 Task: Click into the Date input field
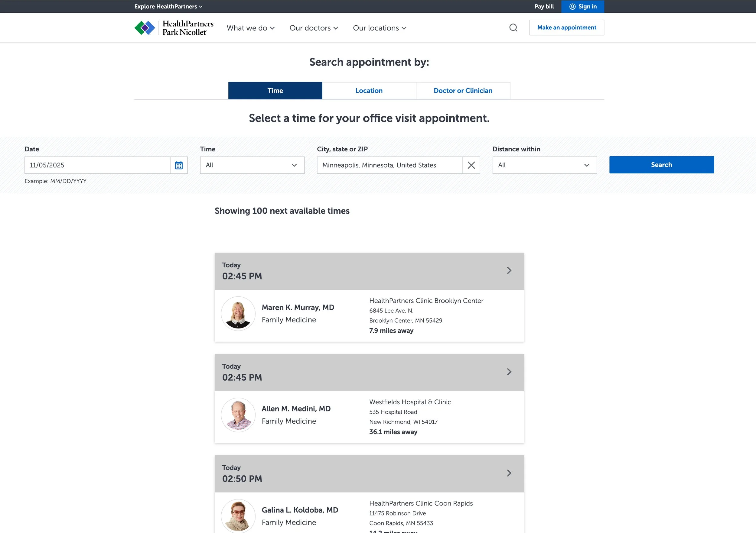(97, 165)
